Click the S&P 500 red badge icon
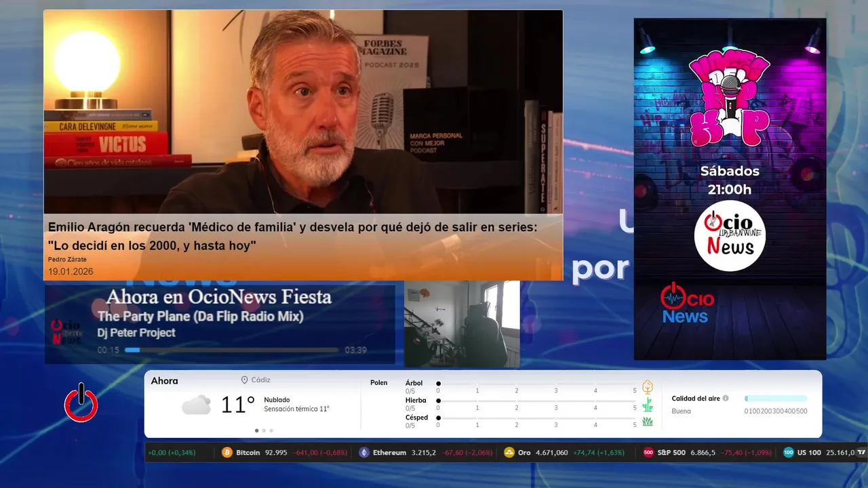 (648, 453)
